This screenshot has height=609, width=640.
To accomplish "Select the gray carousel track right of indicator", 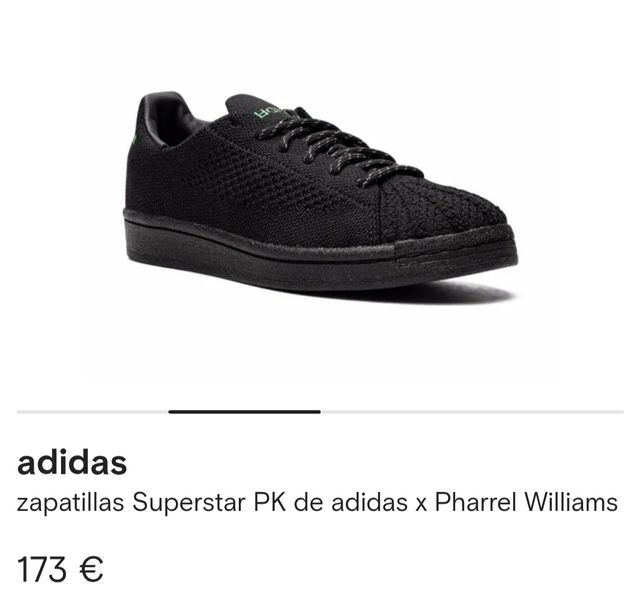I will coord(472,412).
